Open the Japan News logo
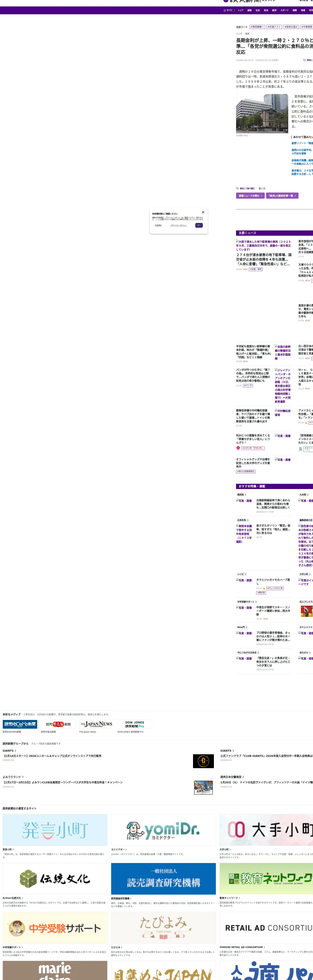 [97, 724]
